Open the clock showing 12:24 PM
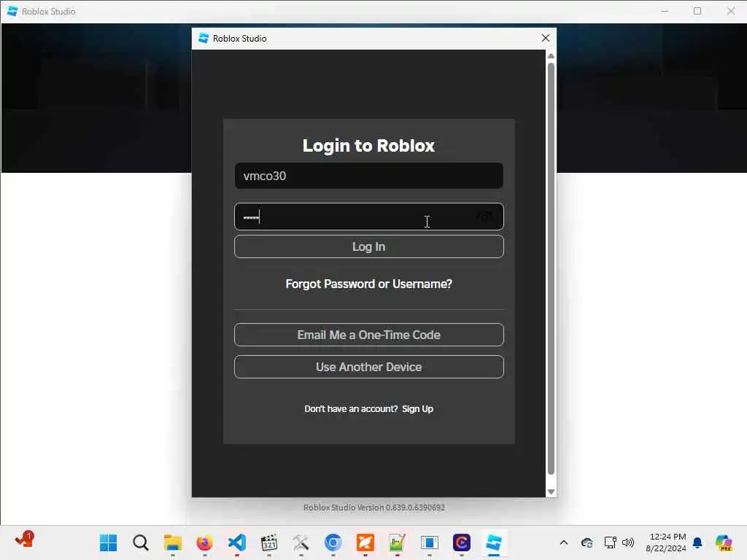 pyautogui.click(x=665, y=542)
